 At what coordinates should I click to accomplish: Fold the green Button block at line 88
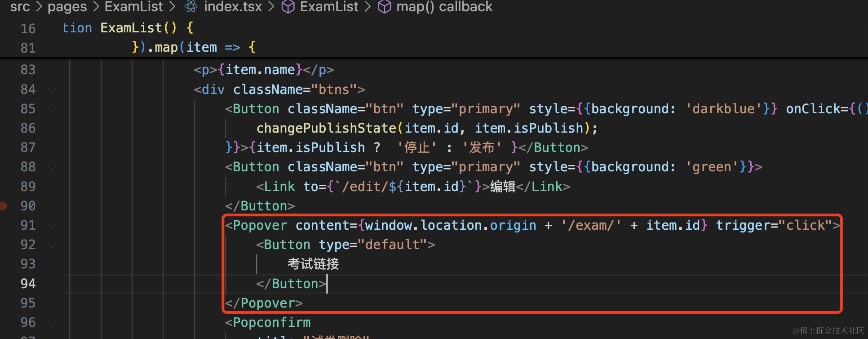[x=52, y=167]
